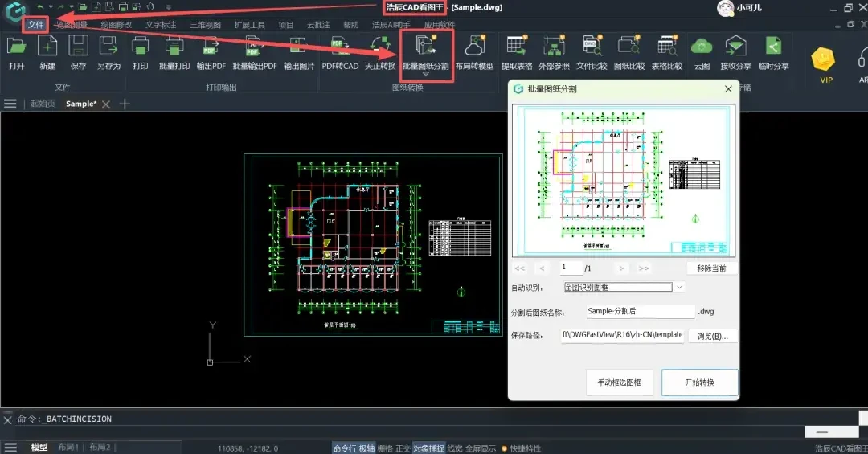Click the 接收分享 receive share icon
The height and width of the screenshot is (454, 868).
coord(735,47)
